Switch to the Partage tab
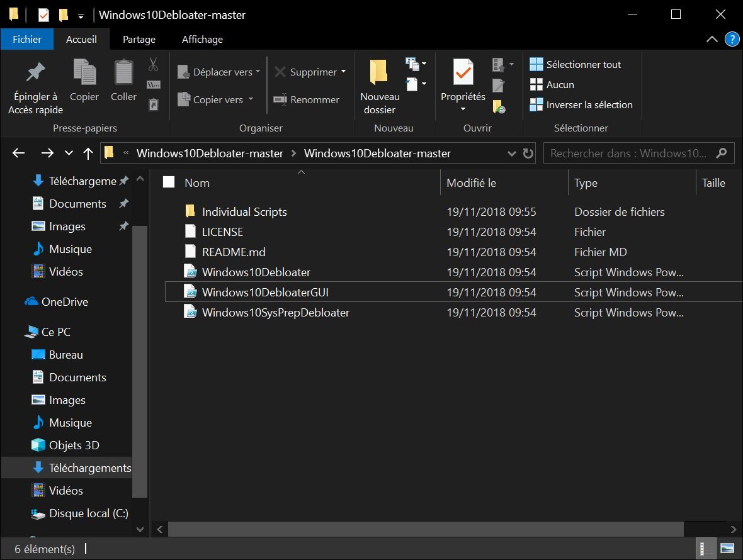 click(x=139, y=39)
